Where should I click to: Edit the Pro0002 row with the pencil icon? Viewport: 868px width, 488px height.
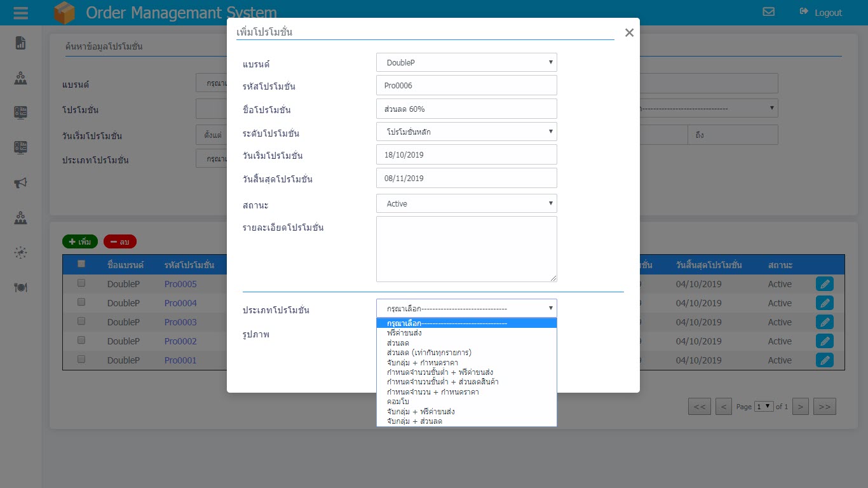(824, 341)
